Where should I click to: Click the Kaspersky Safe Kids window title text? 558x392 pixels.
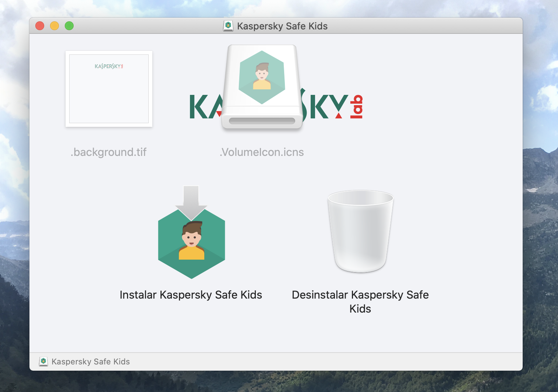point(282,26)
